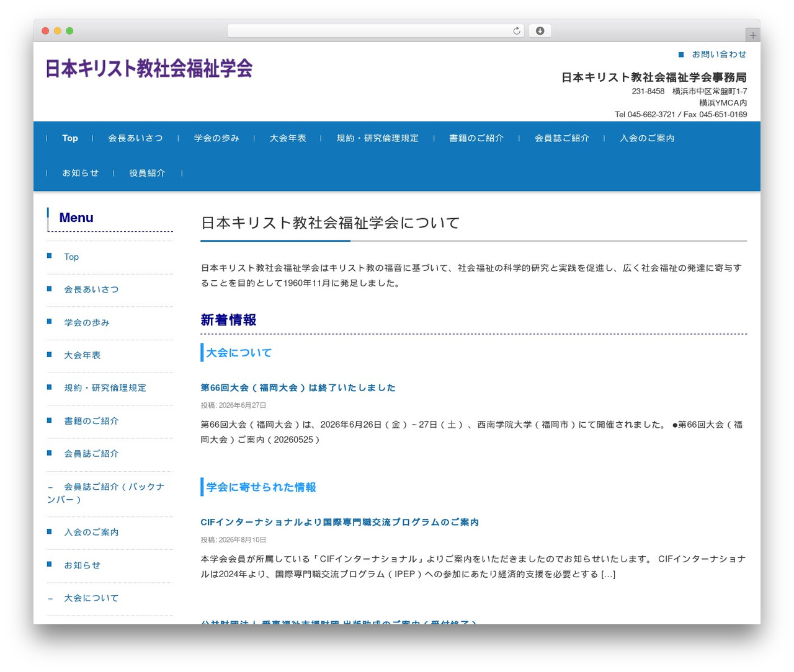The height and width of the screenshot is (672, 794).
Task: Open the 大会について section heading
Action: 239,353
